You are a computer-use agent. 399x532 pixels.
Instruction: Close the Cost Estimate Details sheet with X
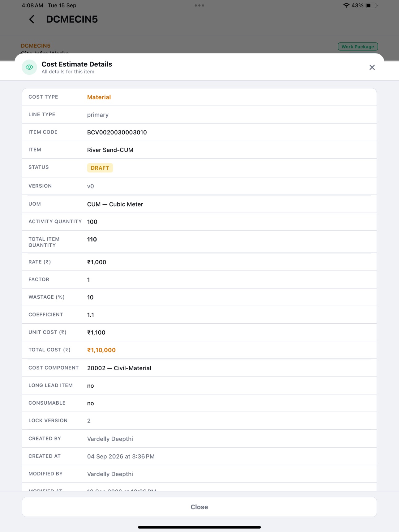tap(372, 67)
